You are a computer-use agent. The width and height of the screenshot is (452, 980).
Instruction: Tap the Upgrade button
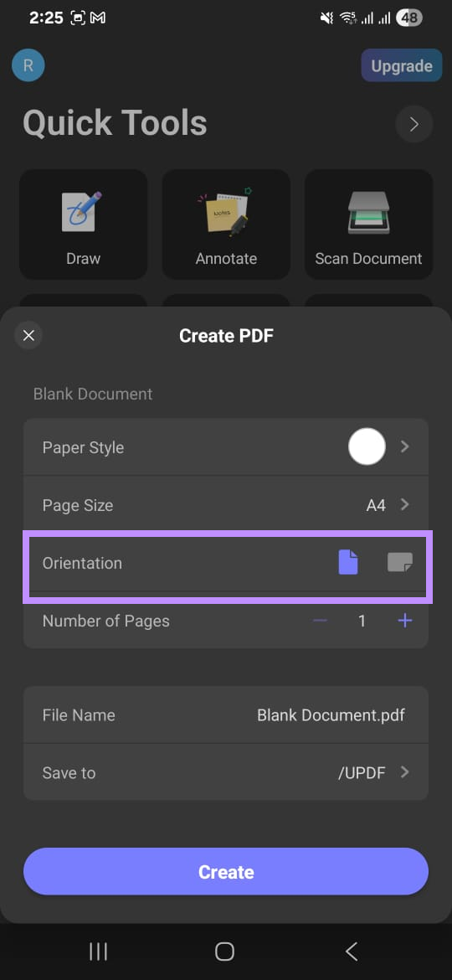(x=402, y=65)
